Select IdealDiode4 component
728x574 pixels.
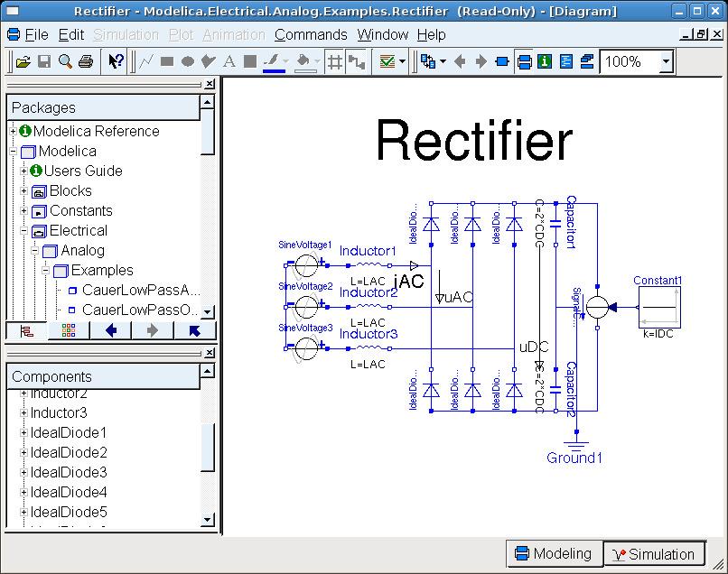(x=69, y=493)
